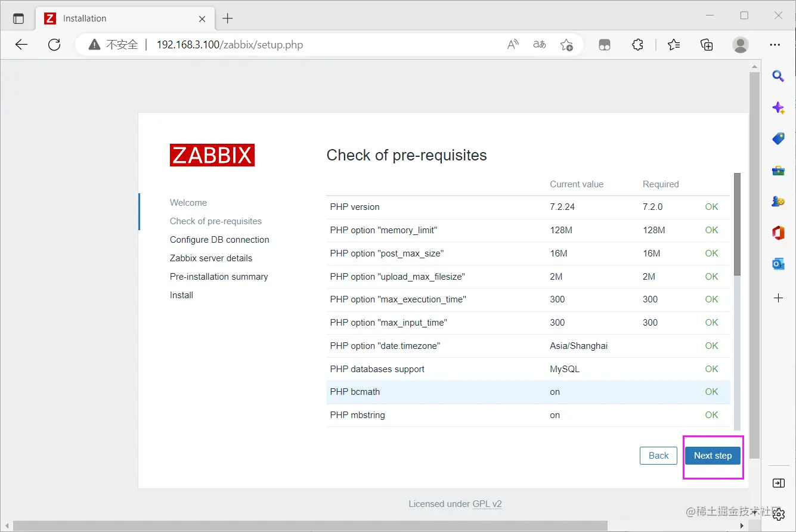Image resolution: width=796 pixels, height=532 pixels.
Task: Click PHP option "max_input_time" row
Action: 528,323
